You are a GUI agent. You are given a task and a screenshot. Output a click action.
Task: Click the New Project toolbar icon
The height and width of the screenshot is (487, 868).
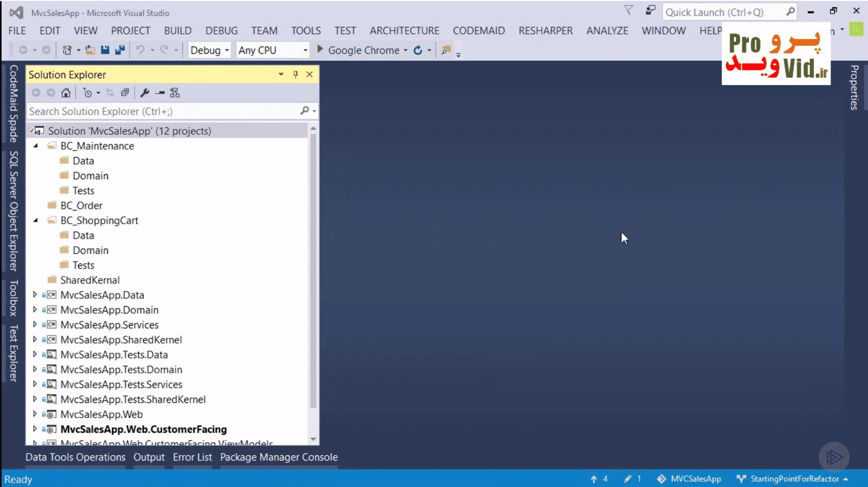pos(67,50)
